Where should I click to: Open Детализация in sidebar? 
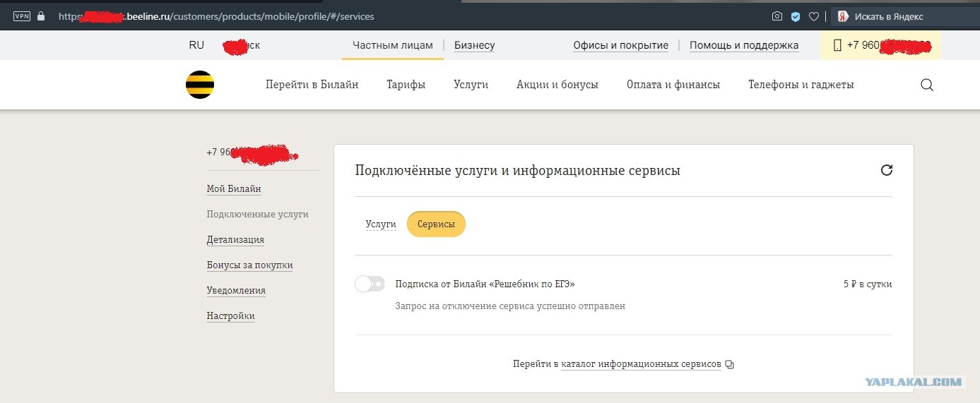tap(235, 240)
